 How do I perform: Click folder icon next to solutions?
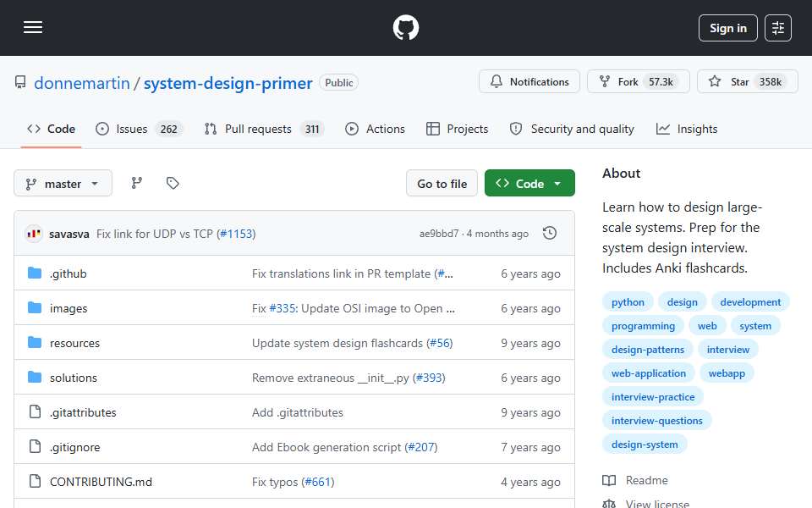[35, 378]
